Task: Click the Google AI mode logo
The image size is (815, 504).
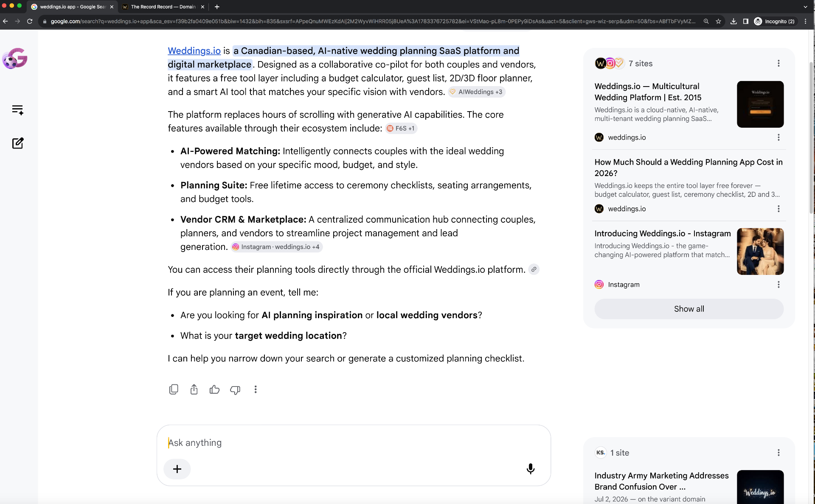Action: point(15,58)
